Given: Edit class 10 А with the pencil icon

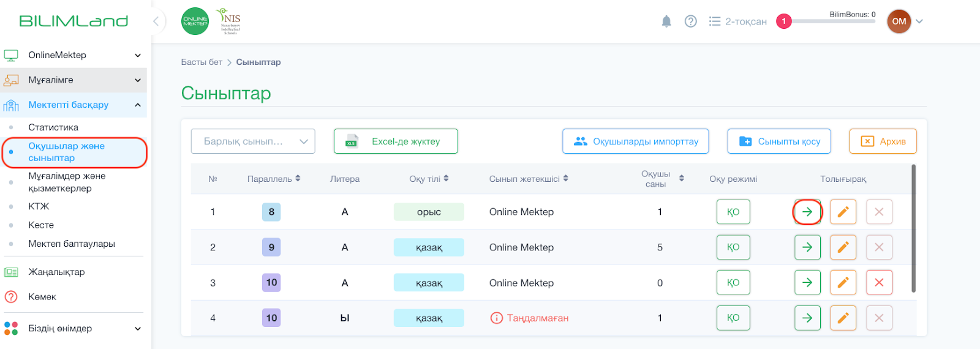Looking at the screenshot, I should pos(843,283).
